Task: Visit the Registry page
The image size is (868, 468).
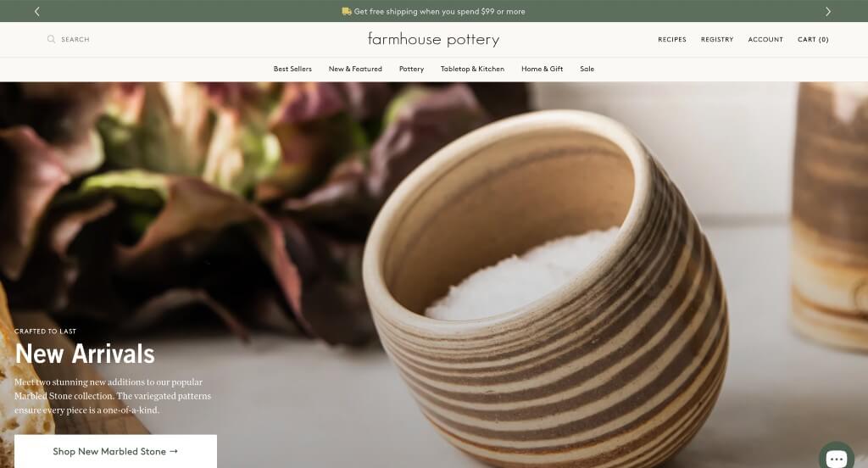Action: 717,39
